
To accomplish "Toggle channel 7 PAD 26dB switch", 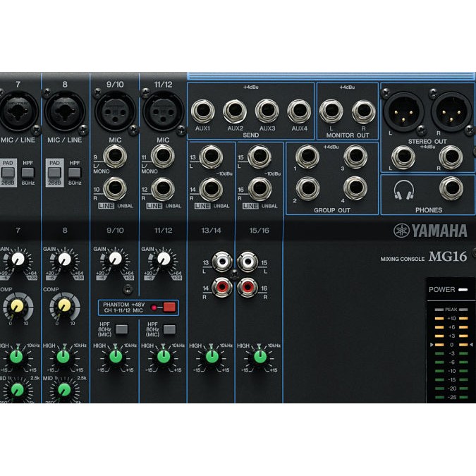I will click(x=8, y=173).
